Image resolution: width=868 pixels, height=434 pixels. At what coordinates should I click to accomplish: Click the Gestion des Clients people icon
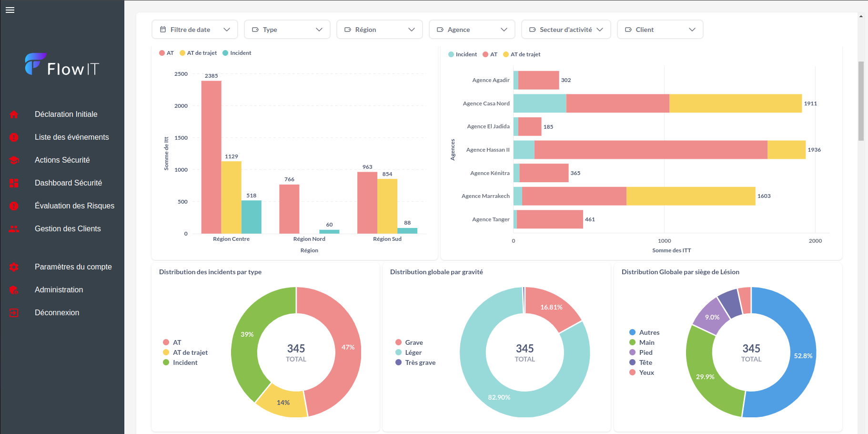14,229
